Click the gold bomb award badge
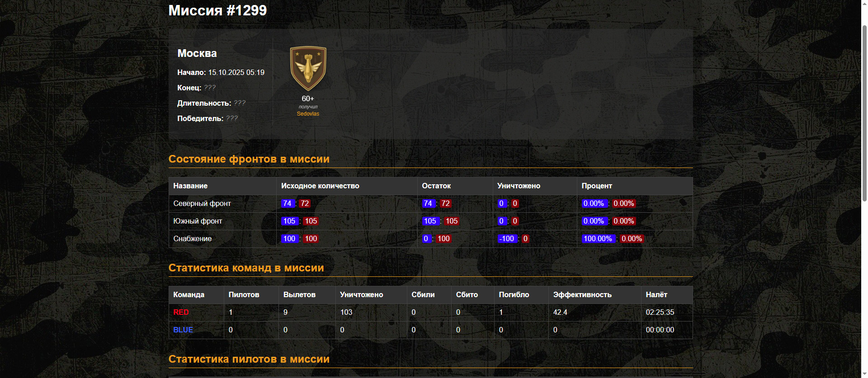868x378 pixels. 308,69
